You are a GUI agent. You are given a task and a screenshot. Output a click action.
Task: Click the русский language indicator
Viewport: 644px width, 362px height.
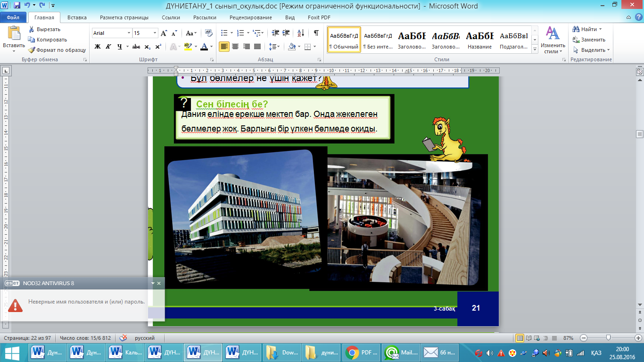[x=145, y=338]
